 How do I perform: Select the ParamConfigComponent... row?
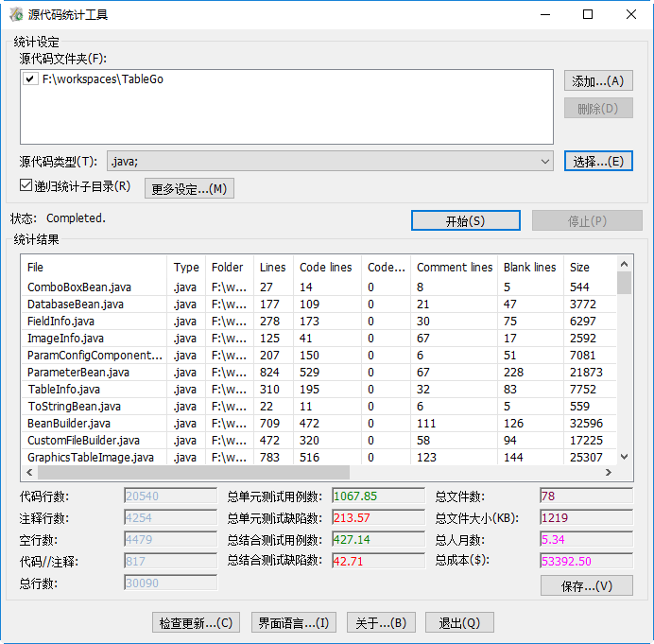319,356
